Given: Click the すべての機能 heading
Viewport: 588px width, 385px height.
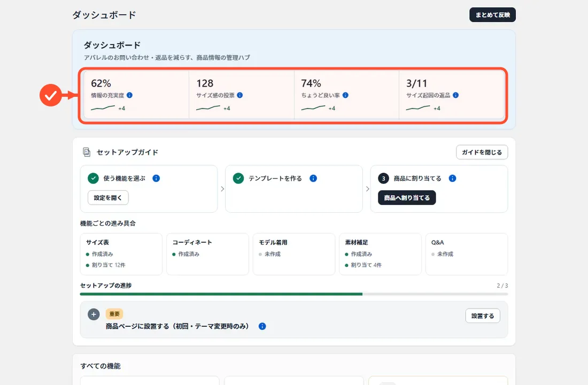Looking at the screenshot, I should tap(100, 366).
